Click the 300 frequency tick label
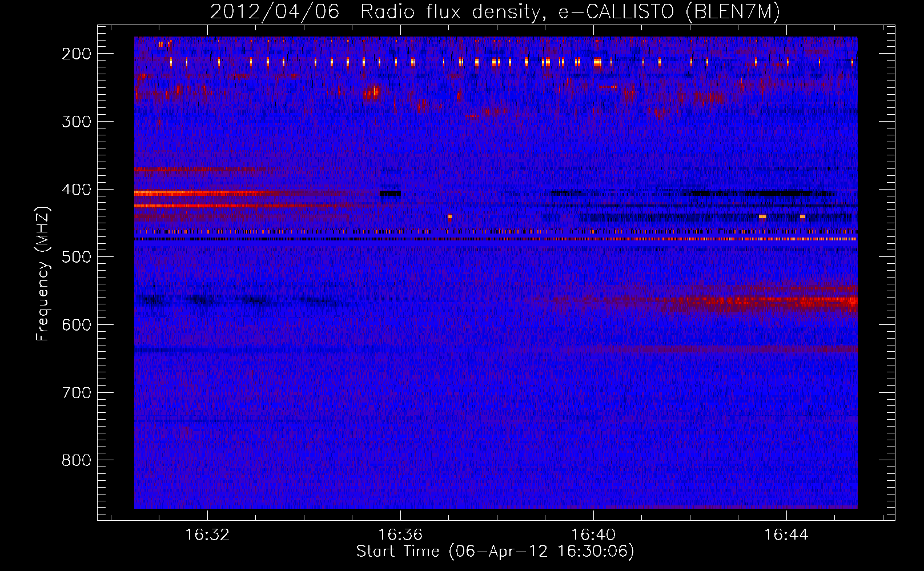The width and height of the screenshot is (924, 571). (x=77, y=122)
